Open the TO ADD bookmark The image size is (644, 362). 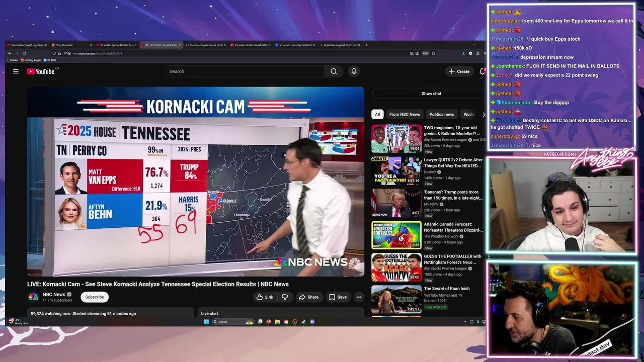tap(49, 60)
